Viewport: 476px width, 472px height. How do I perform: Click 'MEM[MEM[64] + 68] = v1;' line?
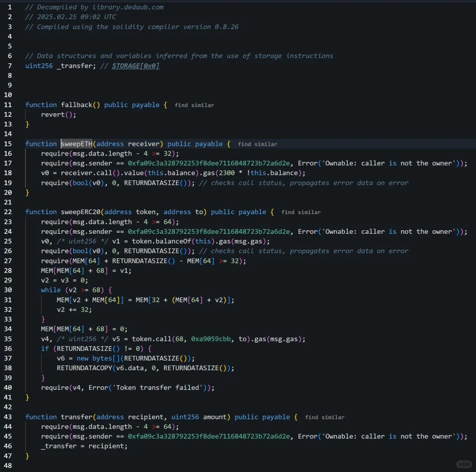pos(86,271)
